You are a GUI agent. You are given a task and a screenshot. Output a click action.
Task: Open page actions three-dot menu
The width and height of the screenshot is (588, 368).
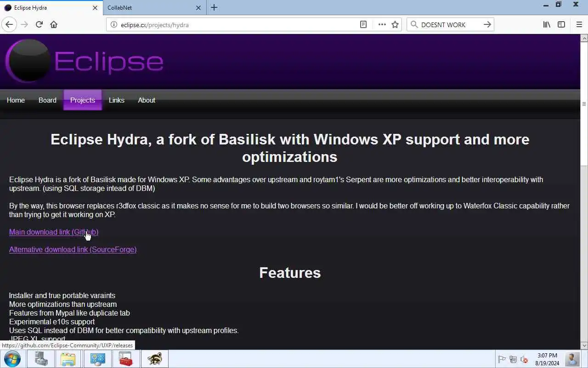tap(382, 25)
